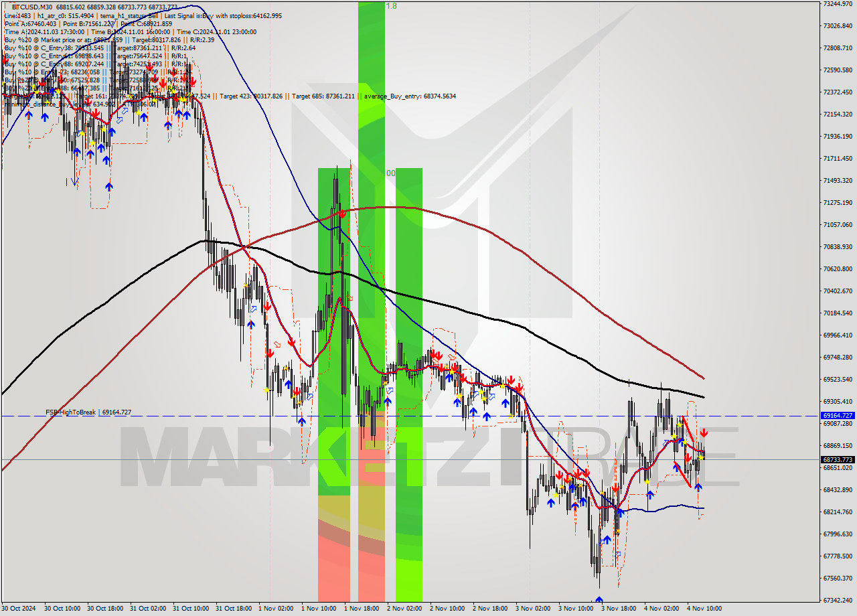Click the '1 Nov 18:00' time axis label
The height and width of the screenshot is (616, 857).
362,609
